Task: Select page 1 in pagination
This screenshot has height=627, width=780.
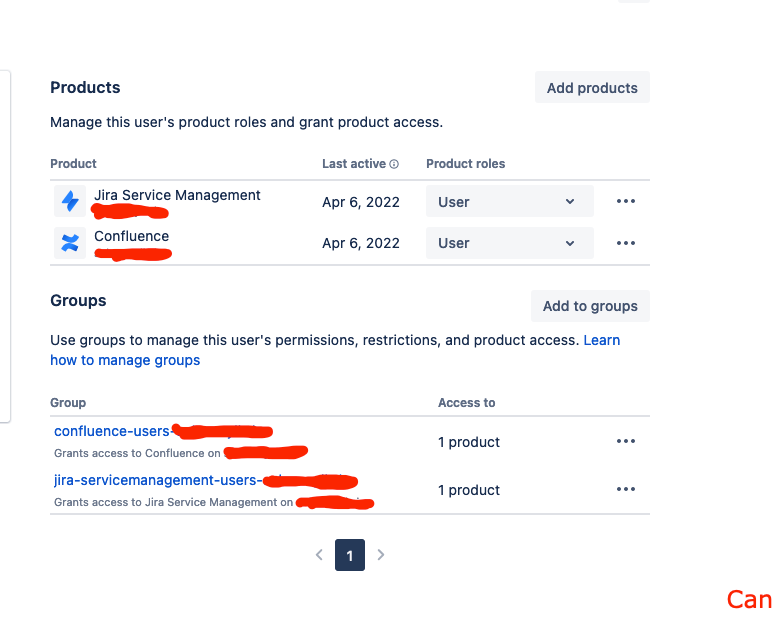Action: tap(350, 555)
